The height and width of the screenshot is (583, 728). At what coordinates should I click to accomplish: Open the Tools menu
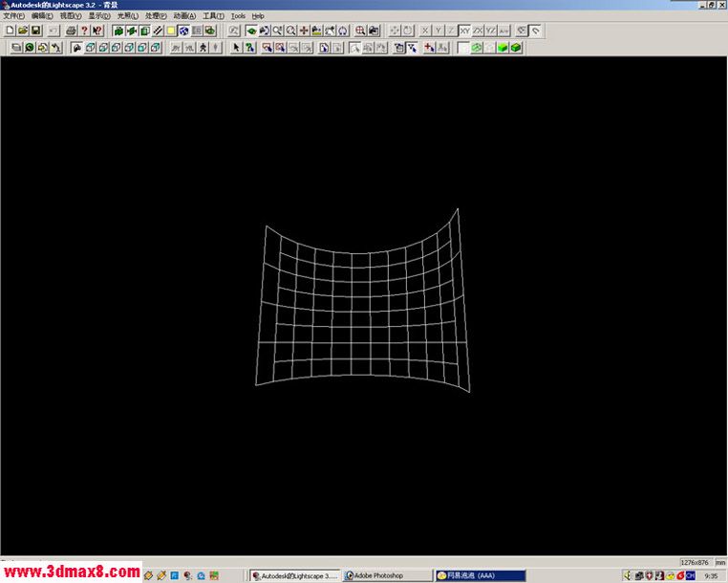click(x=238, y=16)
